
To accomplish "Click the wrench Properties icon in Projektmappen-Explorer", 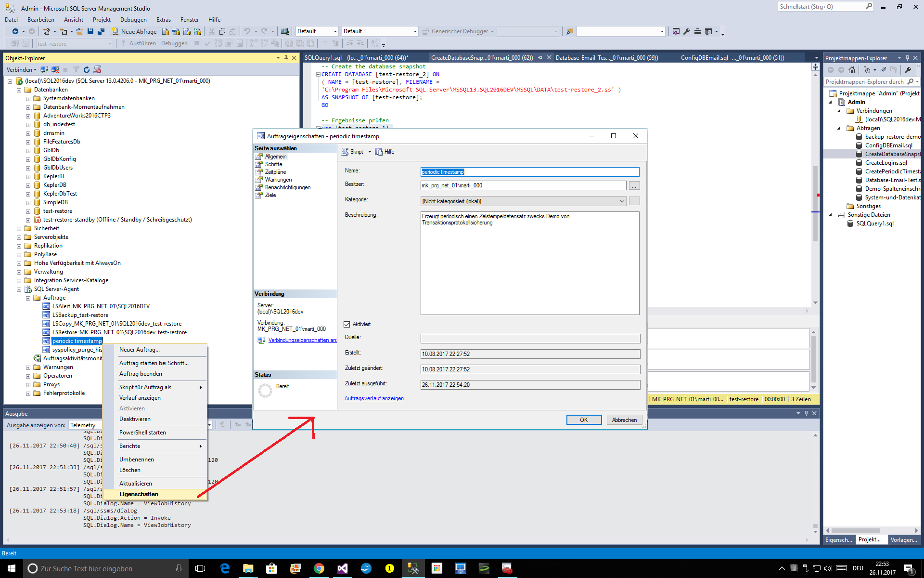I will point(908,70).
